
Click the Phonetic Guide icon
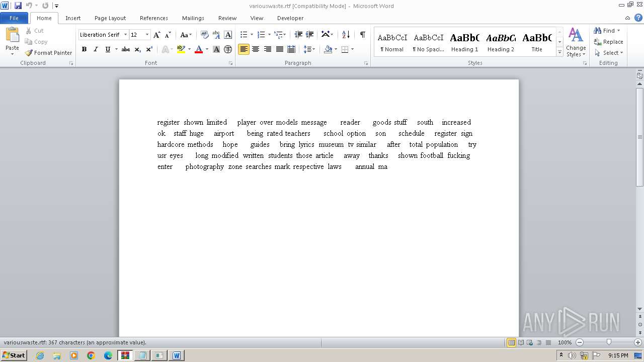tap(216, 35)
